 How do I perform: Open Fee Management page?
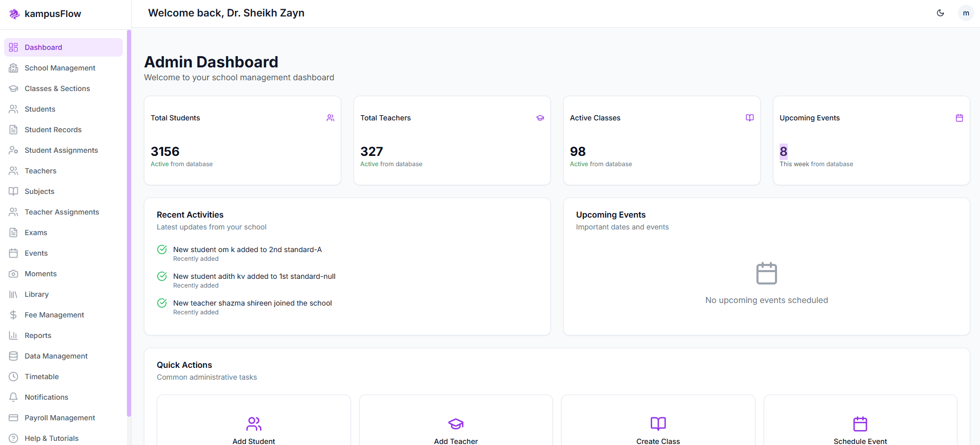(x=63, y=315)
